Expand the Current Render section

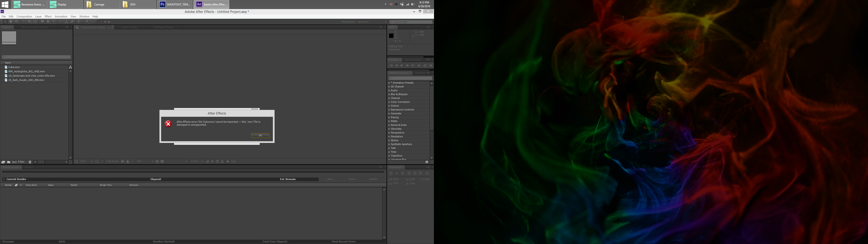4,179
